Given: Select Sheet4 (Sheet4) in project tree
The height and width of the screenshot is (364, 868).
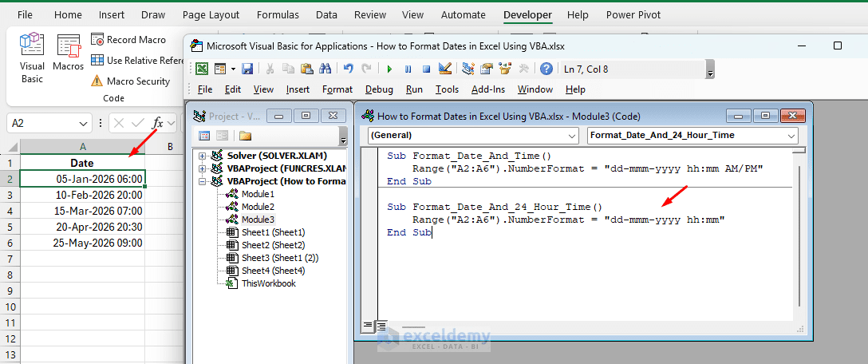Looking at the screenshot, I should click(x=273, y=271).
